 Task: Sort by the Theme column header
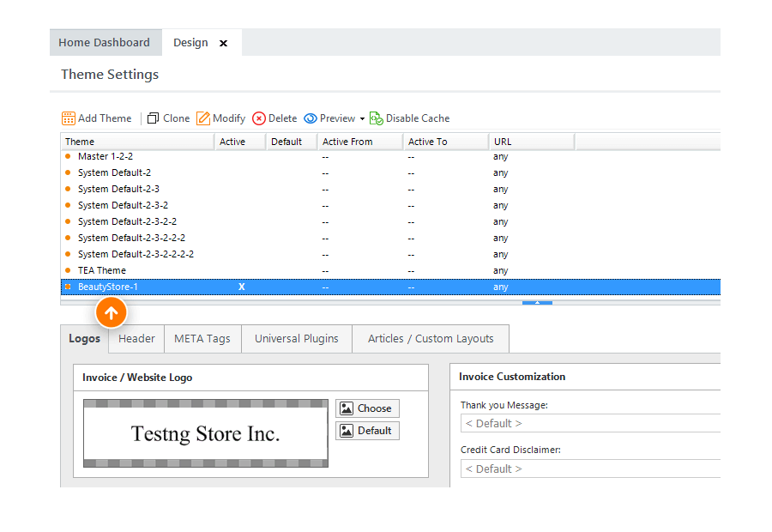pos(137,142)
